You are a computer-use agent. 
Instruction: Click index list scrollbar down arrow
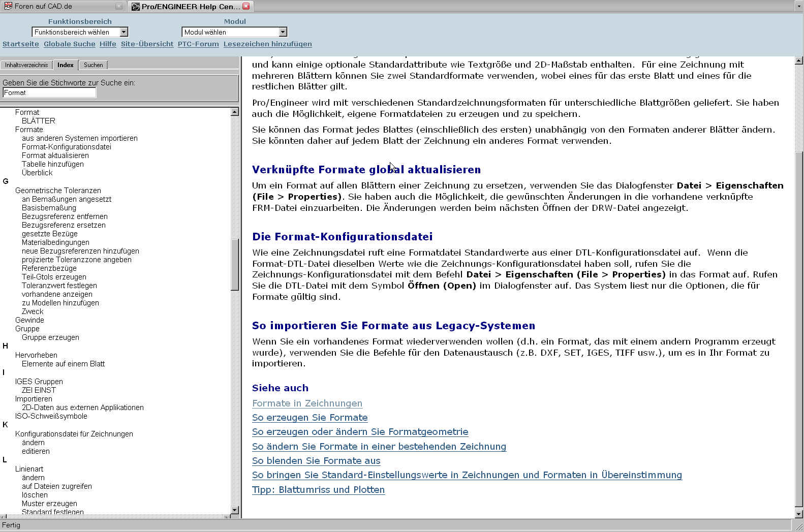click(x=234, y=510)
